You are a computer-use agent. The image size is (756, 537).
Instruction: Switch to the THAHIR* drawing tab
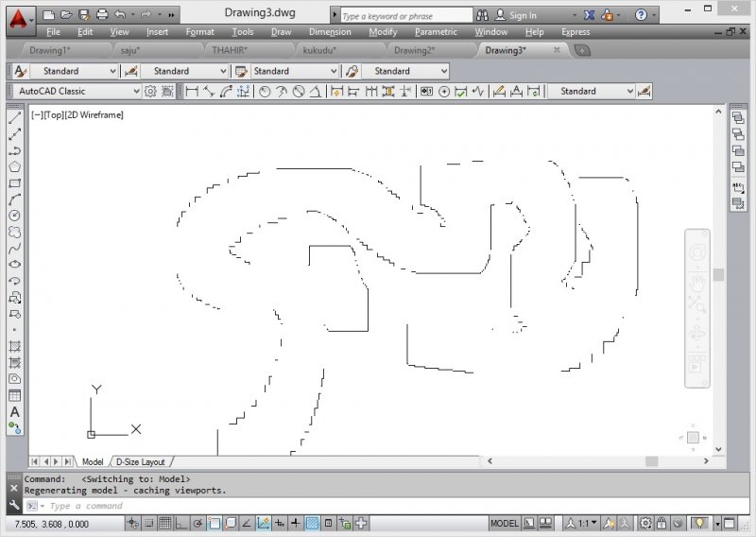(x=230, y=50)
